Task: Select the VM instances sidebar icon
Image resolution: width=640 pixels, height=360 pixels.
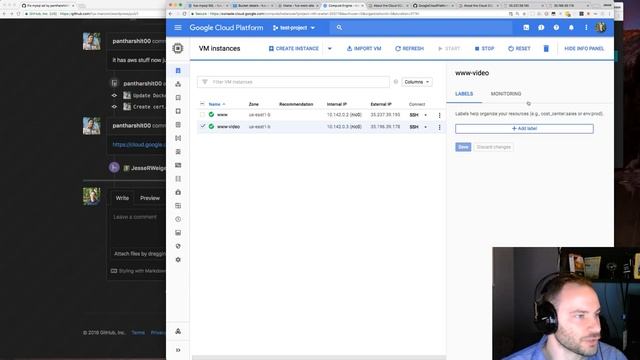Action: click(178, 71)
